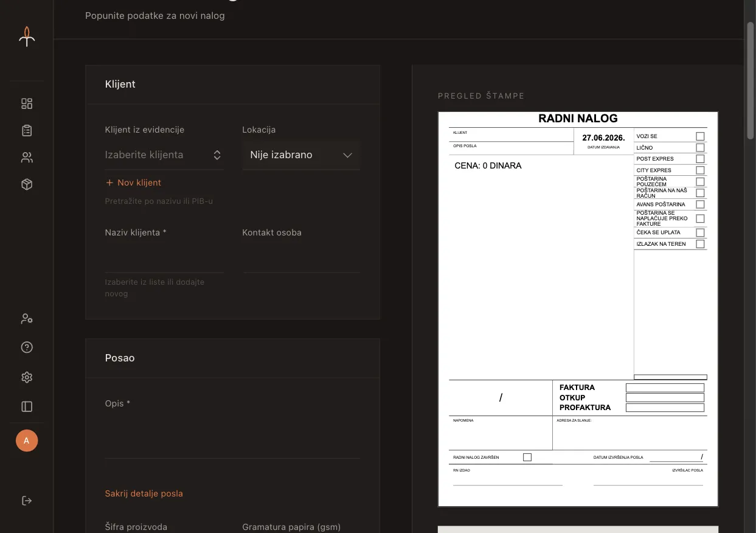Open the dashboard grid icon in sidebar
This screenshot has width=756, height=533.
pyautogui.click(x=27, y=103)
